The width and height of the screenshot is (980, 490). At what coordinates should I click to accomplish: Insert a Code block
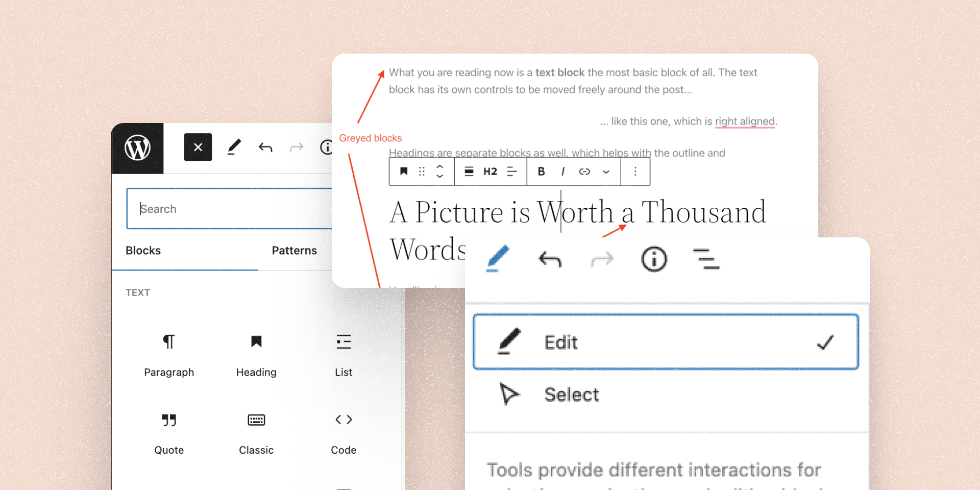point(343,420)
